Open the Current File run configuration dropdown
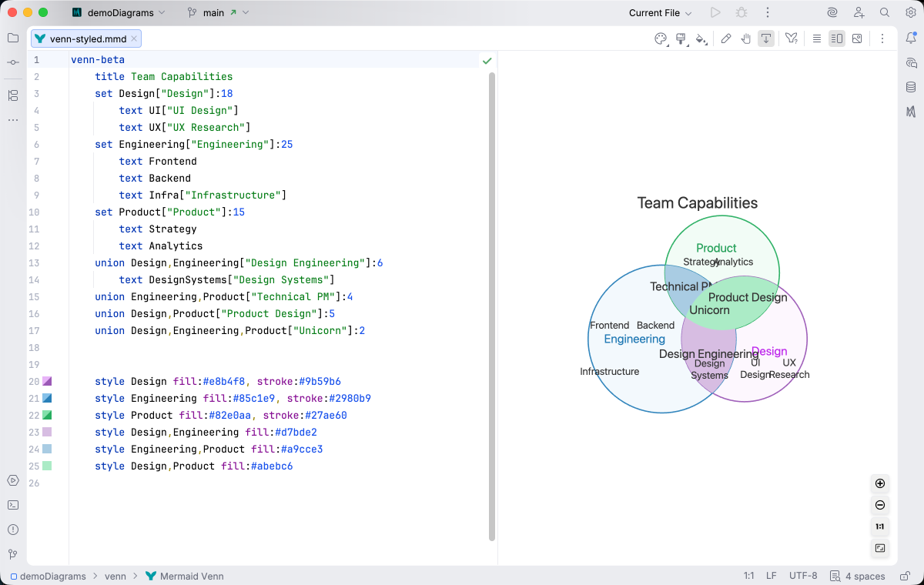The width and height of the screenshot is (924, 585). pyautogui.click(x=660, y=13)
